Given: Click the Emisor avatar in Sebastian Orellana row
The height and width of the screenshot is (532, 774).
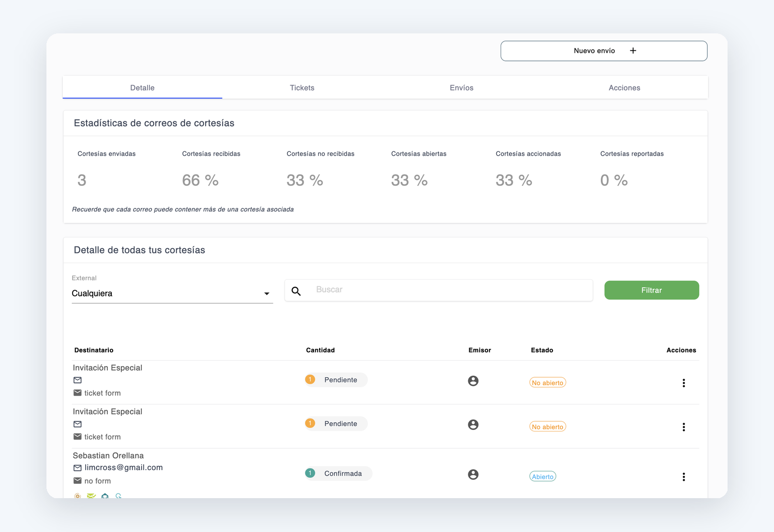Looking at the screenshot, I should (473, 474).
